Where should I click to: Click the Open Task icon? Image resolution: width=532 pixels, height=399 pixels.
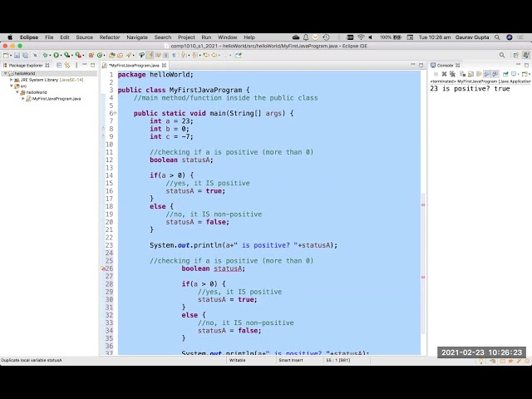(120, 56)
